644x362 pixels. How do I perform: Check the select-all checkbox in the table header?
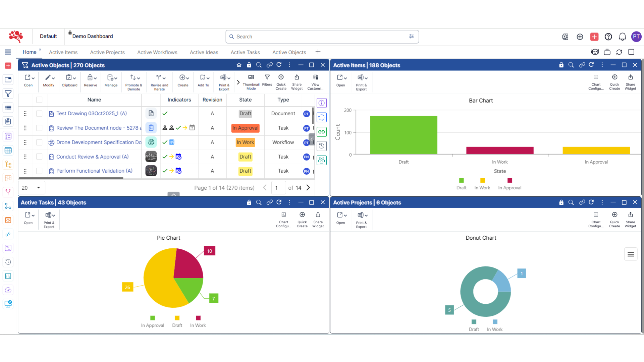tap(39, 100)
